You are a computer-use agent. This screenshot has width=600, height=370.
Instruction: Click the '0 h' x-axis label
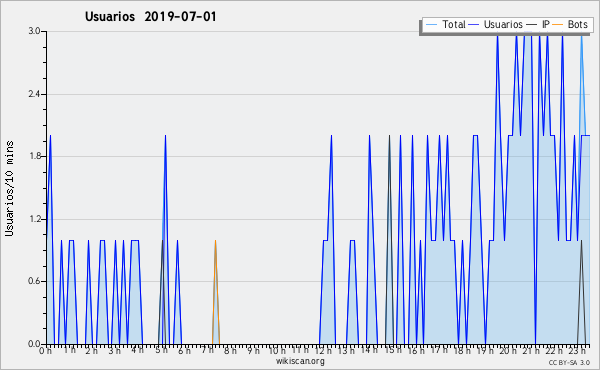(x=46, y=350)
